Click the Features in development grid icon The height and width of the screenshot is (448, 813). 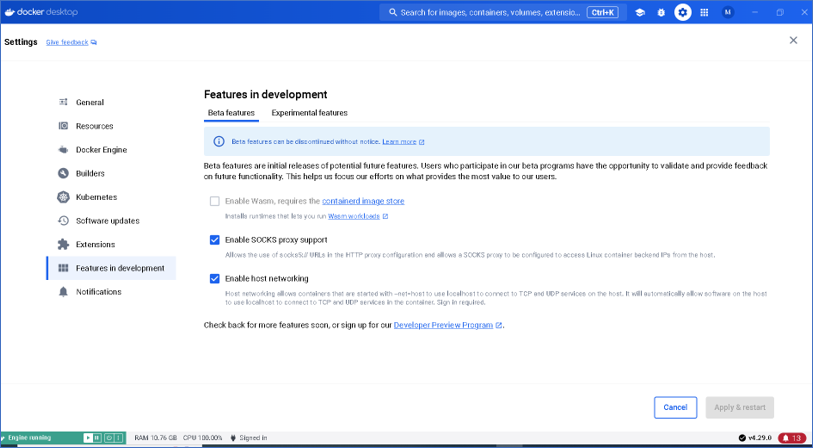coord(63,268)
